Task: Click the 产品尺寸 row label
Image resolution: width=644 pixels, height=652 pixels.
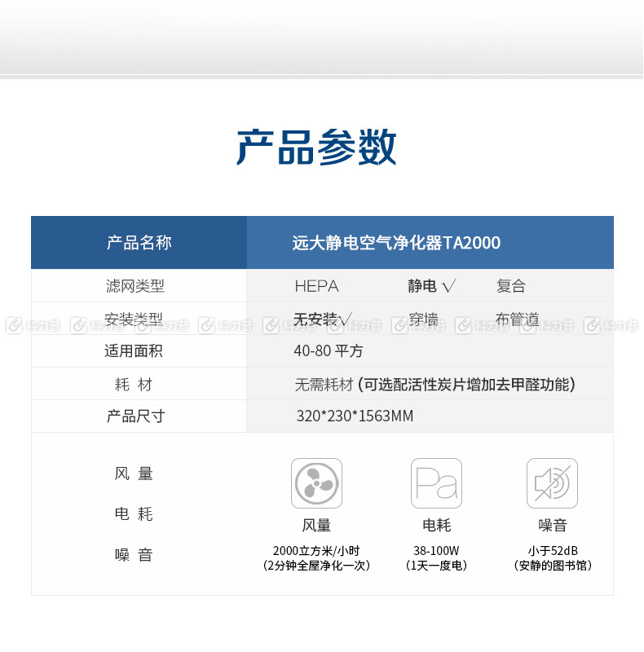Action: click(135, 416)
